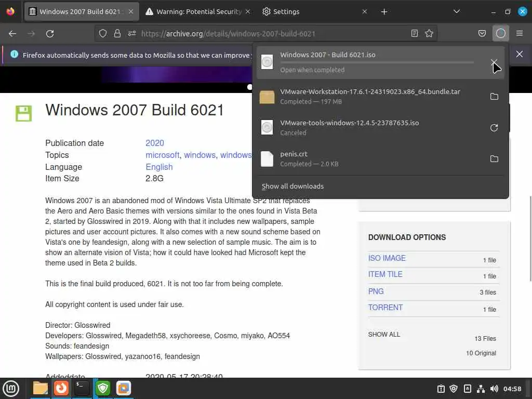Click the windows topic link
532x399 pixels.
click(200, 155)
